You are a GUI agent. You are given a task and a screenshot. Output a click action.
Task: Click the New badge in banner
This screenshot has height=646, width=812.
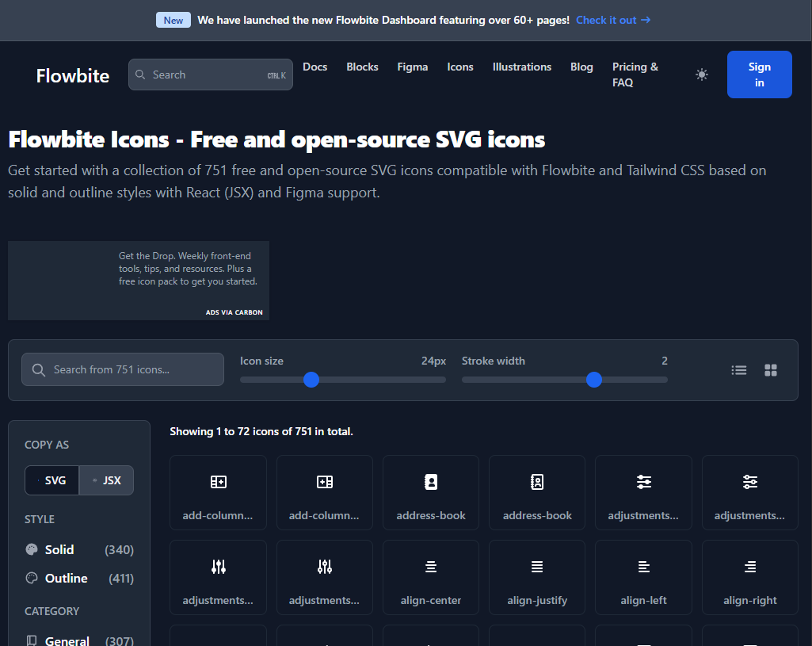[x=173, y=20]
